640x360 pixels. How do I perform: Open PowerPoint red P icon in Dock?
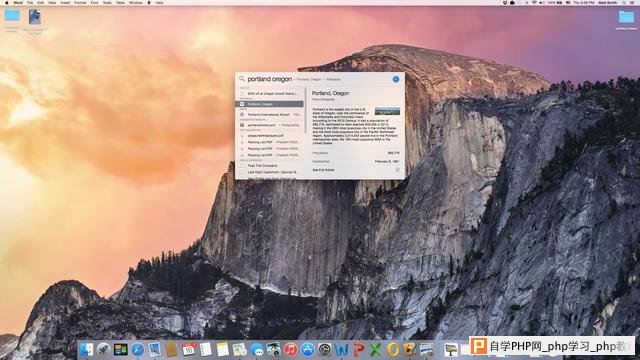tap(359, 349)
